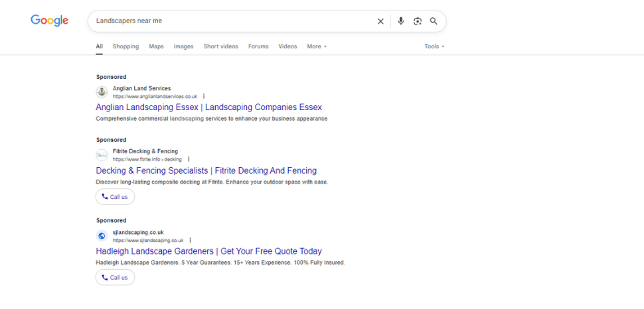Switch to the Short videos tab
The height and width of the screenshot is (309, 644).
click(x=220, y=46)
